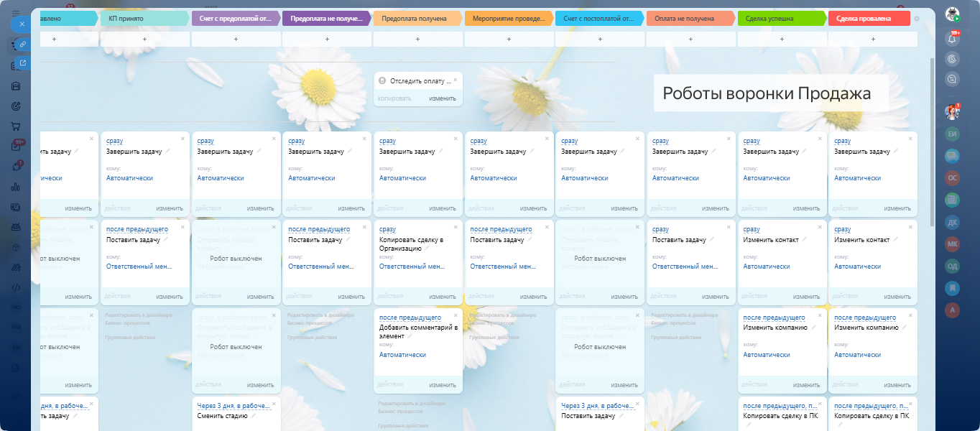Add robot under 'Оплата не получена' stage
Screen dimensions: 980x431
pos(690,40)
